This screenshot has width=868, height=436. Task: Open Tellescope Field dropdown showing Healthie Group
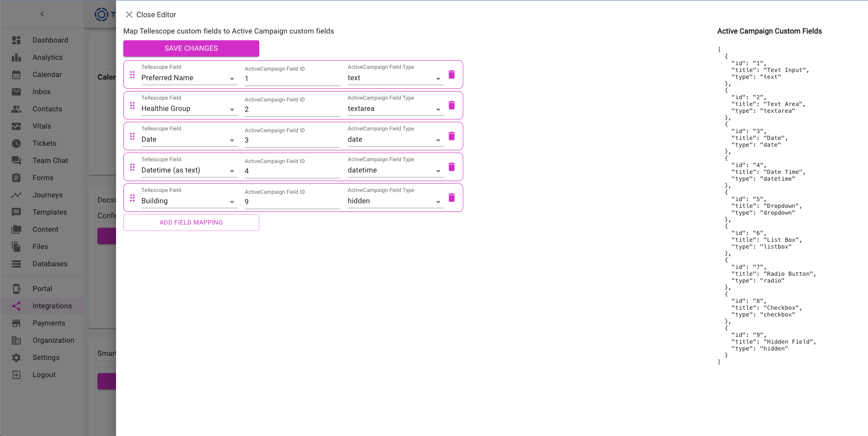click(189, 109)
